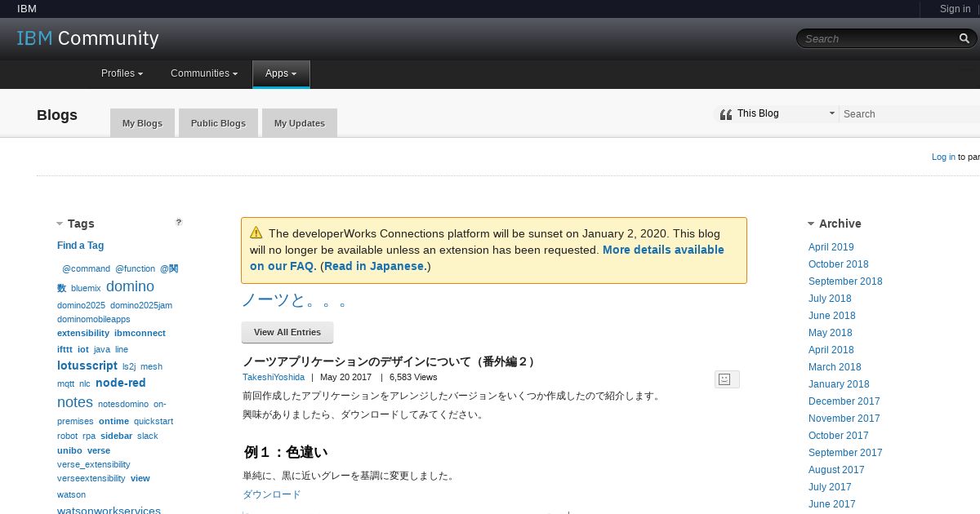Click the warning icon in the sunset notice
This screenshot has height=514, width=980.
click(x=256, y=233)
